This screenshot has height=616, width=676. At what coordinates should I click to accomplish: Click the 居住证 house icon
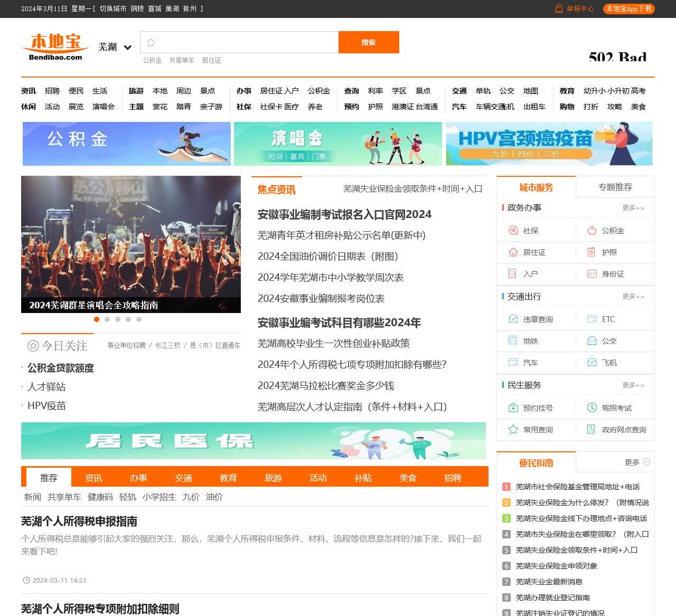(513, 252)
